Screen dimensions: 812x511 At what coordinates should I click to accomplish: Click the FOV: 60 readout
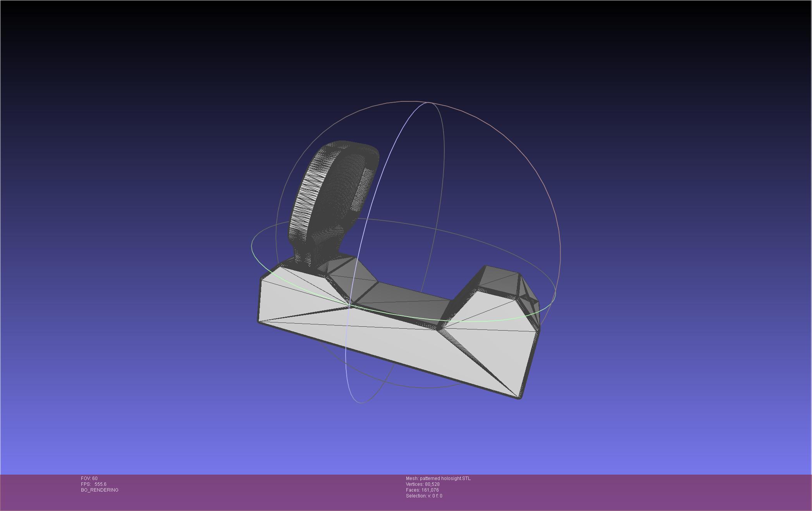click(89, 478)
